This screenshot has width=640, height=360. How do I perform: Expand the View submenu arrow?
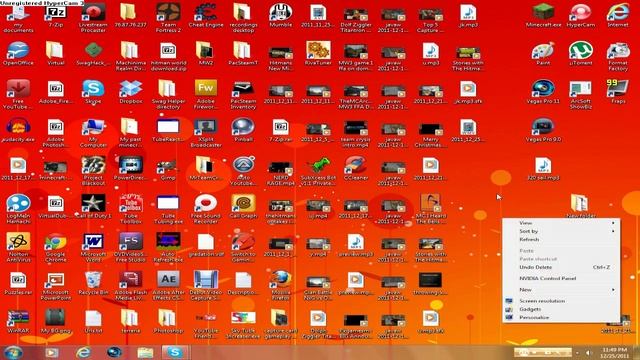[613, 223]
